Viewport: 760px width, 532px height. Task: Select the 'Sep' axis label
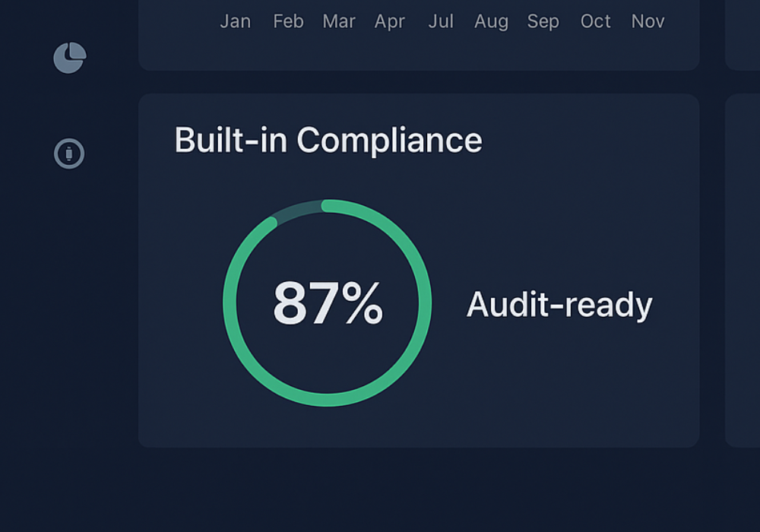pos(543,22)
